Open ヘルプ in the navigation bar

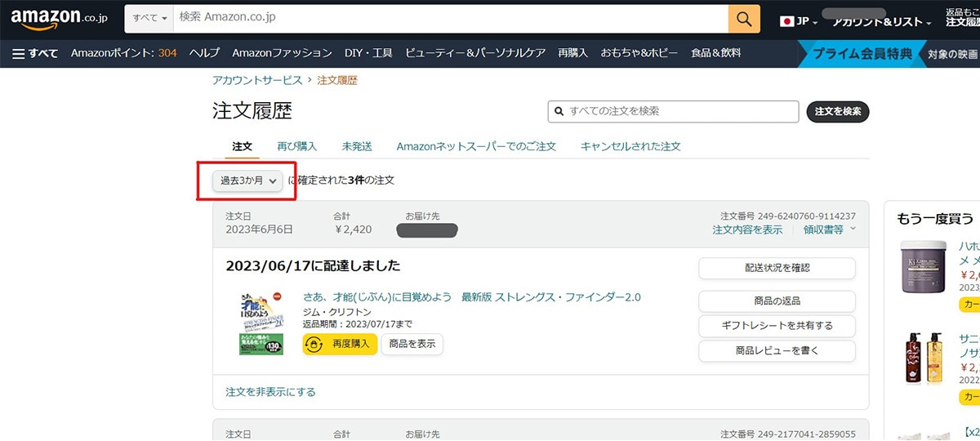(204, 53)
